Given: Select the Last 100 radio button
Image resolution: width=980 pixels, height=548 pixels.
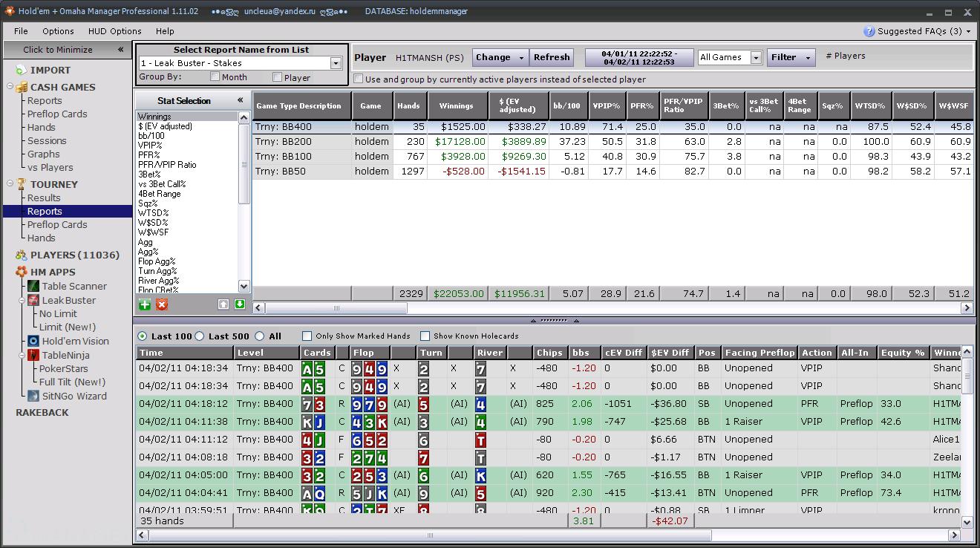Looking at the screenshot, I should (143, 336).
